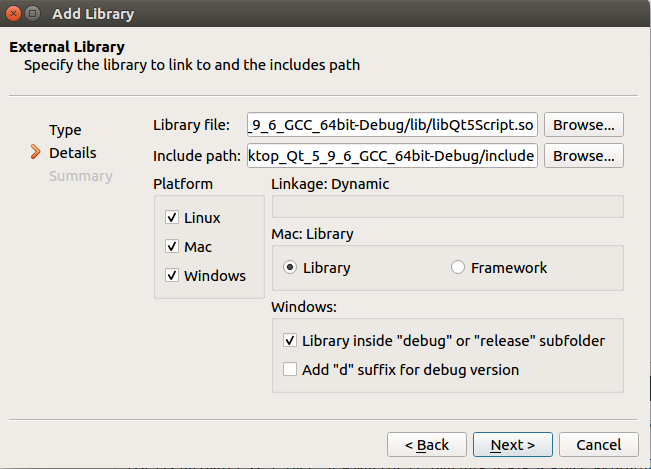The image size is (651, 469).
Task: Cancel the Add Library wizard
Action: pos(598,444)
